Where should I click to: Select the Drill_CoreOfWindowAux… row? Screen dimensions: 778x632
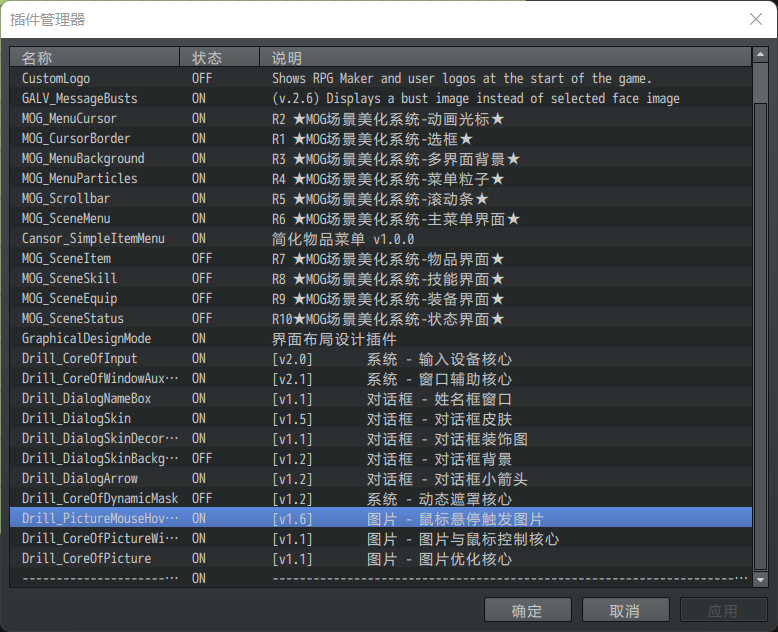click(381, 378)
